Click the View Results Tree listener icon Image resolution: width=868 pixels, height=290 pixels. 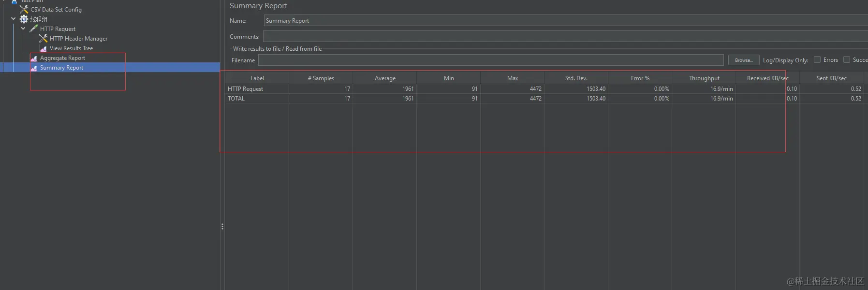(43, 48)
